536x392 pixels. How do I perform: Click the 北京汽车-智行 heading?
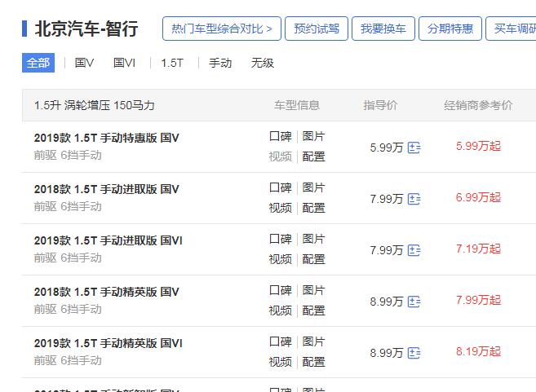tap(86, 29)
